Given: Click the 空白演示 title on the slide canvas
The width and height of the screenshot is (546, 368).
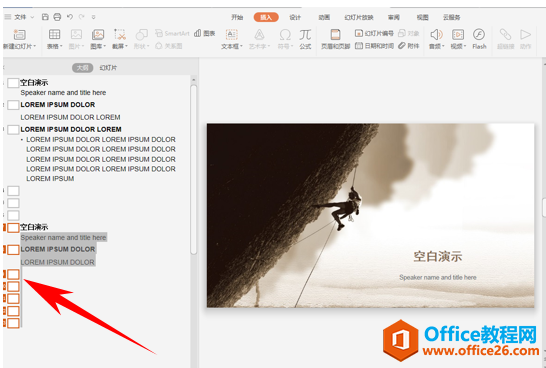Looking at the screenshot, I should point(438,257).
